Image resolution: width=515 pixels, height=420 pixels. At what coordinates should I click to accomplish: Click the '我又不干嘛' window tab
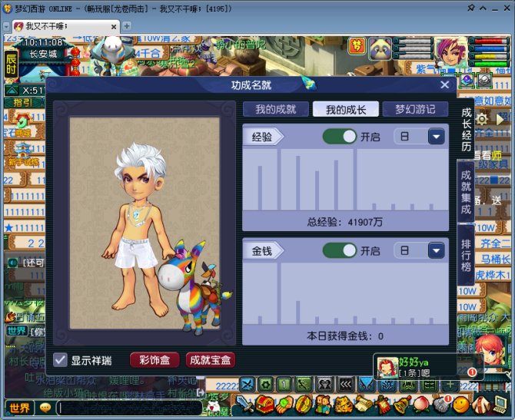(x=65, y=27)
